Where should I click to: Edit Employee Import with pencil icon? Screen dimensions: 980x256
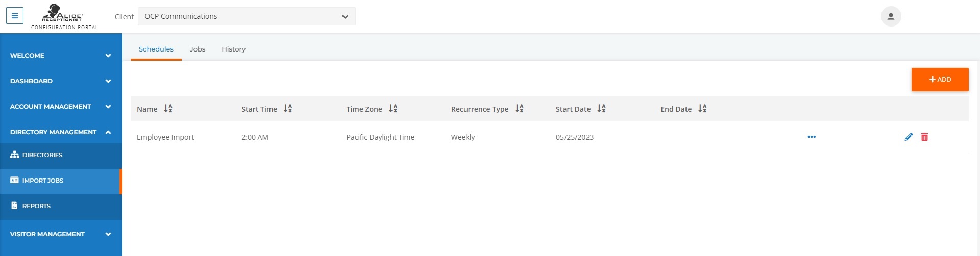tap(909, 137)
